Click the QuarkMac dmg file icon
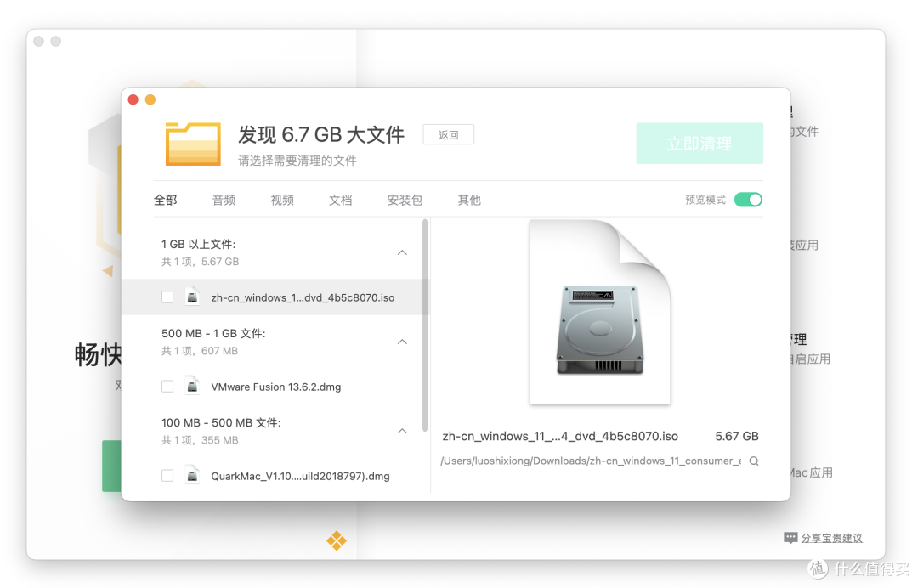 coord(192,476)
